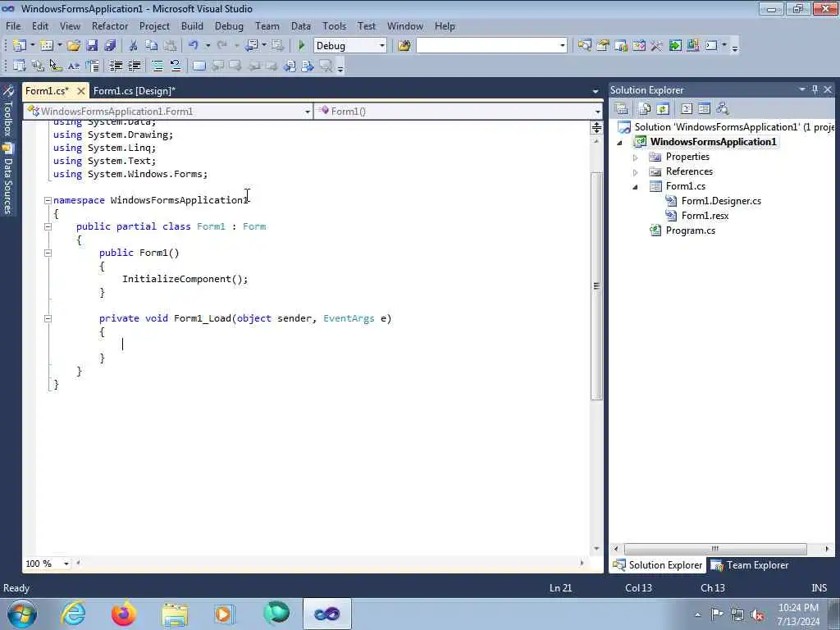
Task: Click View Class Diagram in Solution Explorer
Action: click(723, 109)
